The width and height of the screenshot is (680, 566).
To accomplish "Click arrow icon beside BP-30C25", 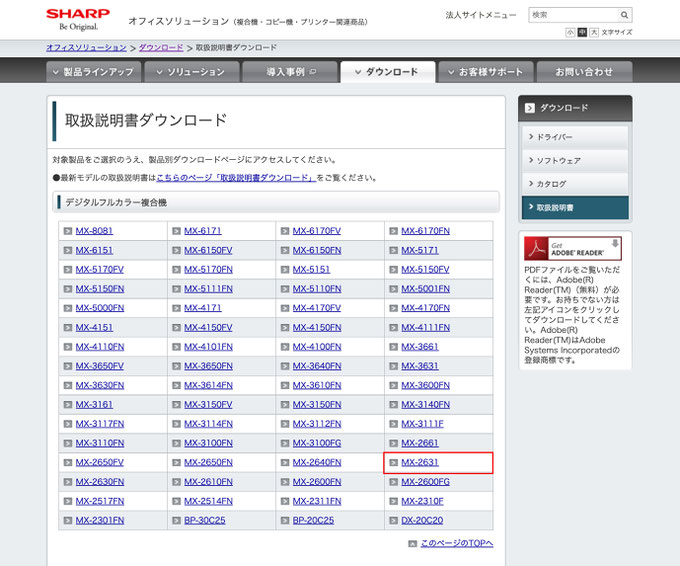I will (176, 520).
